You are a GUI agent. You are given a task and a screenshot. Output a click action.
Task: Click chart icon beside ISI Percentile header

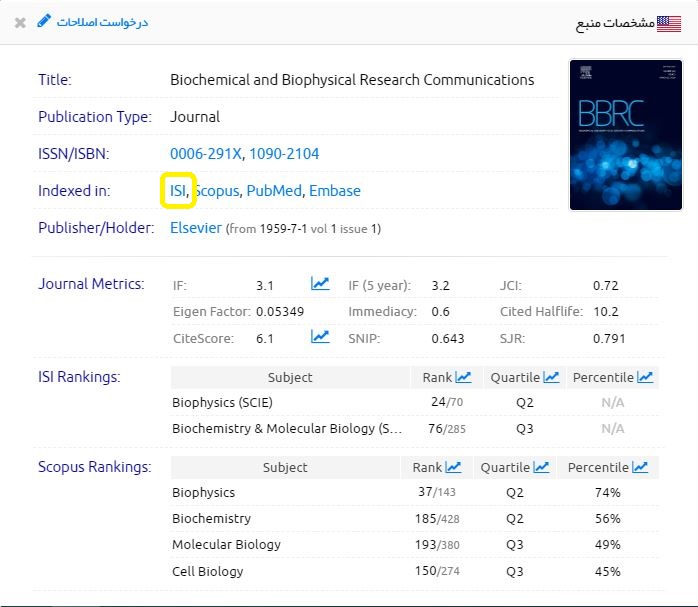645,377
